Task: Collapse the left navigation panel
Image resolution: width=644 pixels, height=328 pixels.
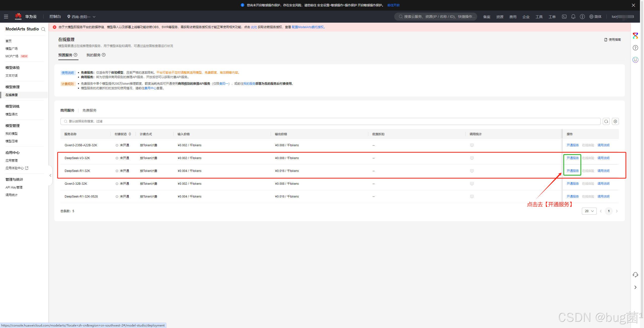Action: pyautogui.click(x=50, y=175)
